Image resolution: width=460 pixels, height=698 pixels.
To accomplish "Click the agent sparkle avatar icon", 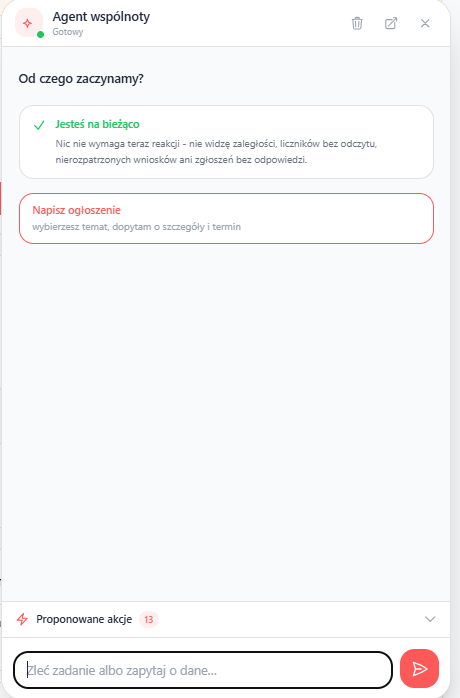I will pyautogui.click(x=28, y=23).
